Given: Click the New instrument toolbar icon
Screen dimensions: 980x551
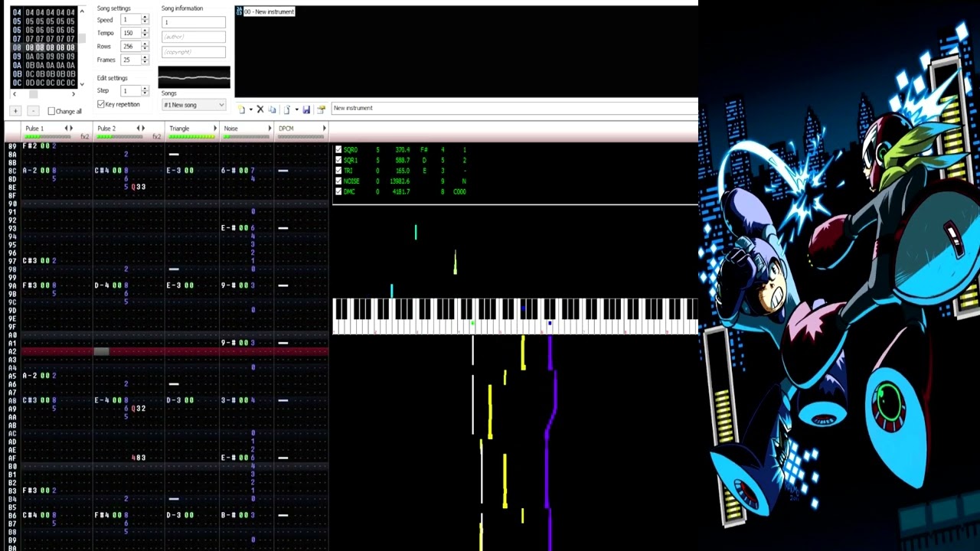Looking at the screenshot, I should [x=241, y=109].
